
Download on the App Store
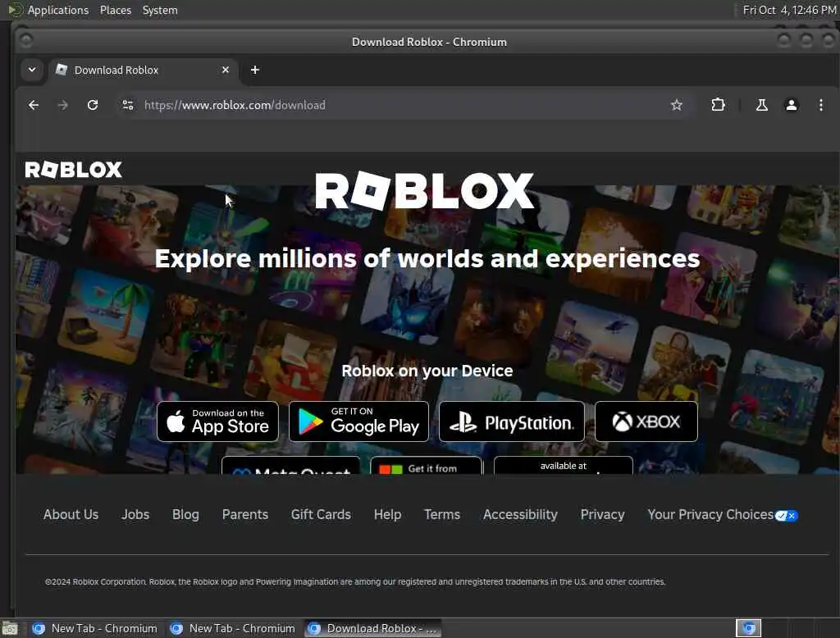(x=217, y=422)
